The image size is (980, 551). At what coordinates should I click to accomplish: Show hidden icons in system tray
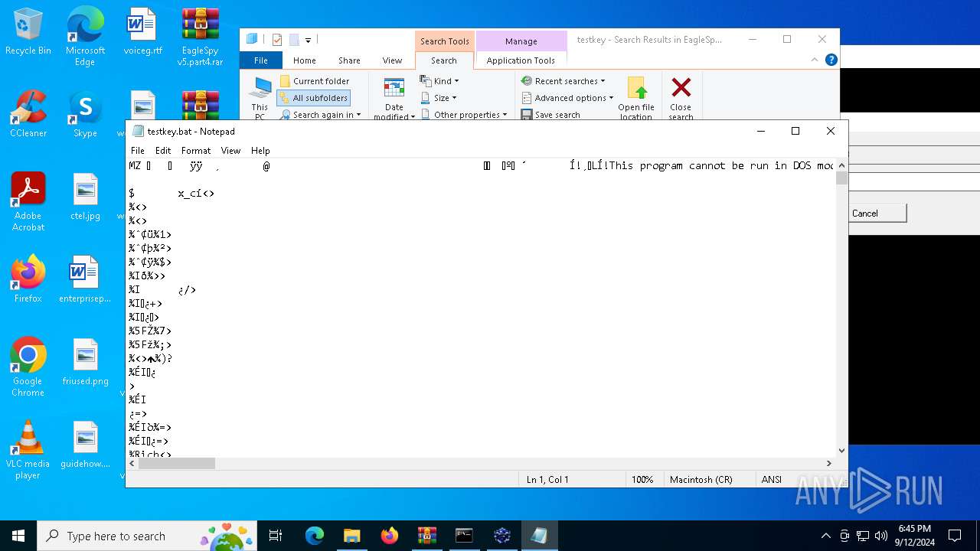tap(825, 536)
